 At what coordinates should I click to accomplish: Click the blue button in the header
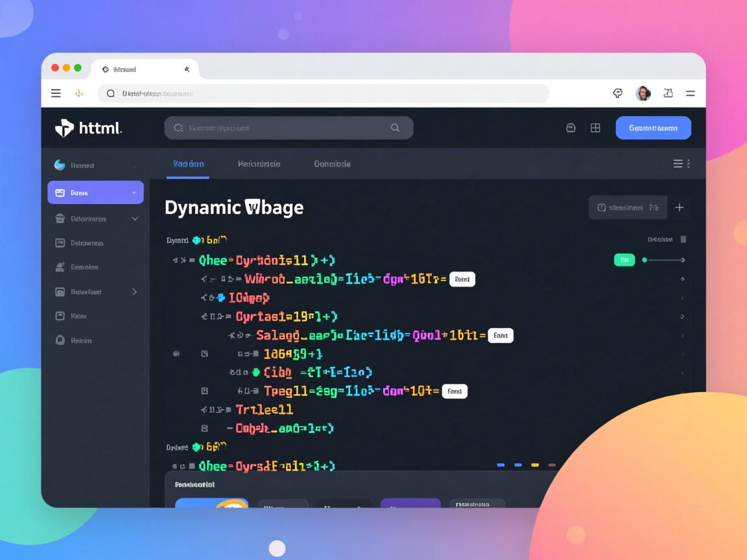[653, 128]
